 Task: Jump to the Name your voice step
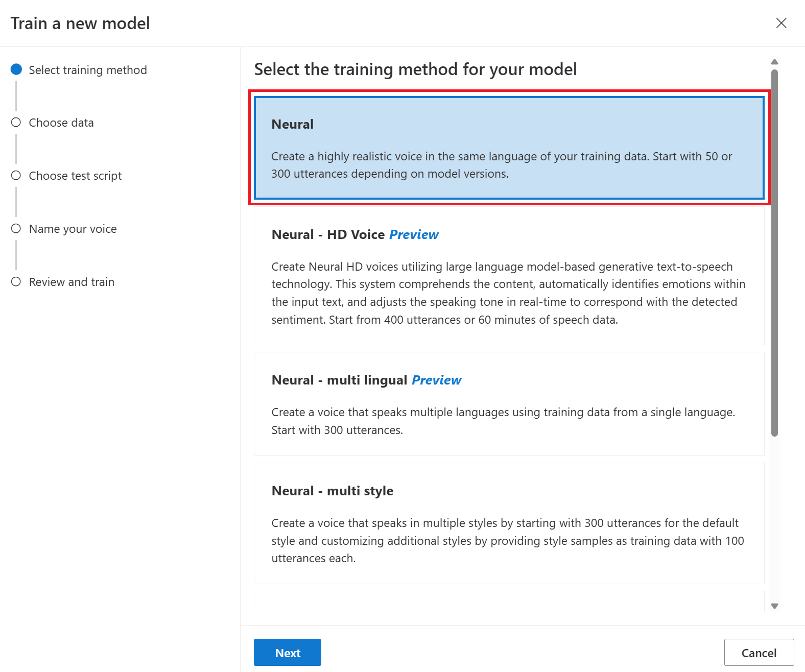[x=73, y=229]
